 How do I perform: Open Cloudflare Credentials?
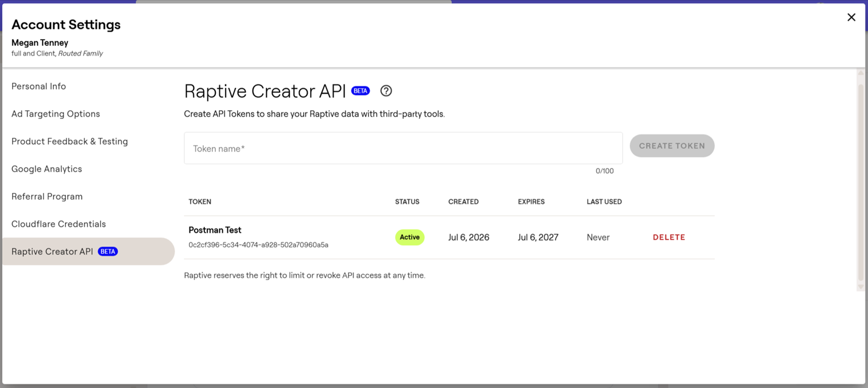coord(59,224)
